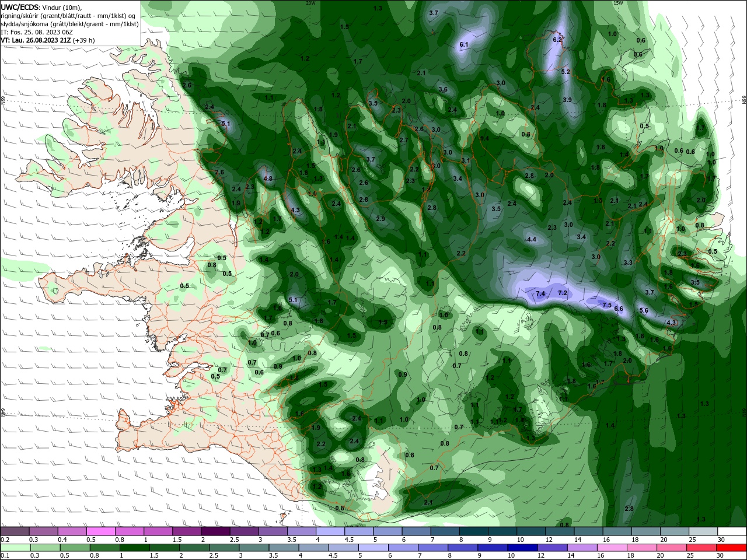Screen dimensions: 747x560
Task: Select the palest green swatch labeled 0.1 in the bottom legend row
Action: click(15, 548)
